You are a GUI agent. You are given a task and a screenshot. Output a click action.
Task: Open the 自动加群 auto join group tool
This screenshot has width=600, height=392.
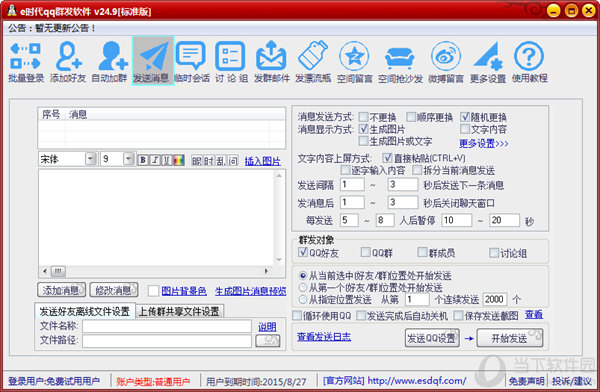(109, 62)
